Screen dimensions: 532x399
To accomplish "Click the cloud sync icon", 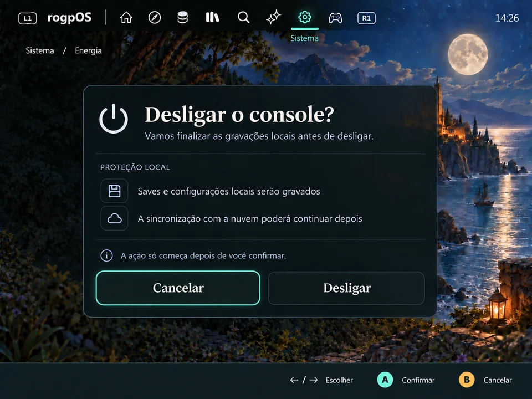I will click(x=114, y=218).
